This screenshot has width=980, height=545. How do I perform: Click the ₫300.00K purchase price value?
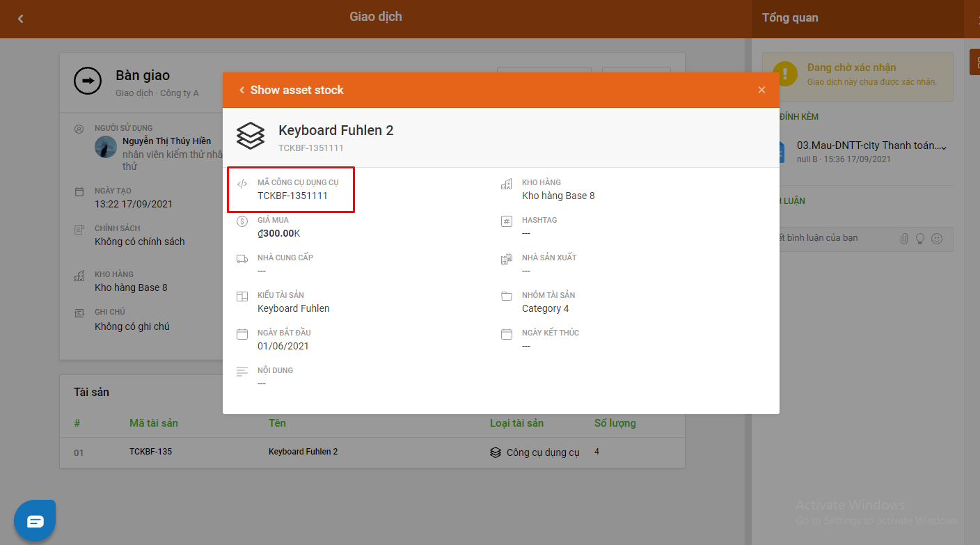pos(278,233)
